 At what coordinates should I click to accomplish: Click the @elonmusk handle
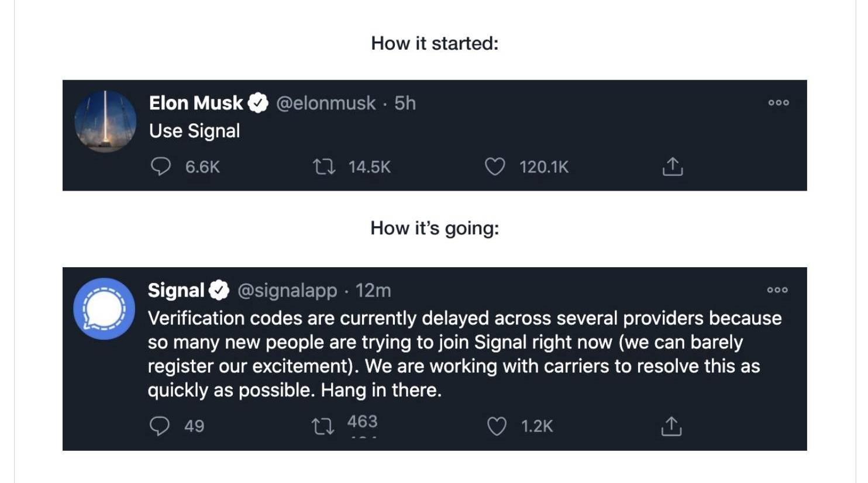(326, 103)
